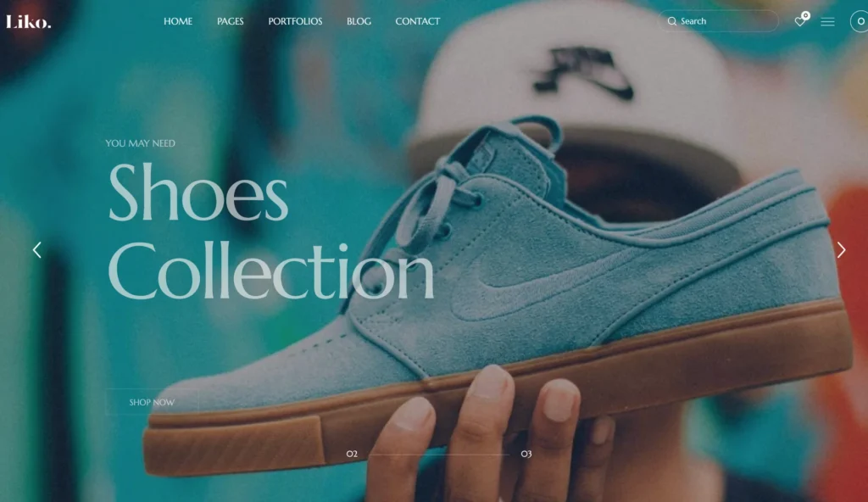Image resolution: width=868 pixels, height=502 pixels.
Task: Click the SHOP NOW button
Action: click(x=152, y=402)
